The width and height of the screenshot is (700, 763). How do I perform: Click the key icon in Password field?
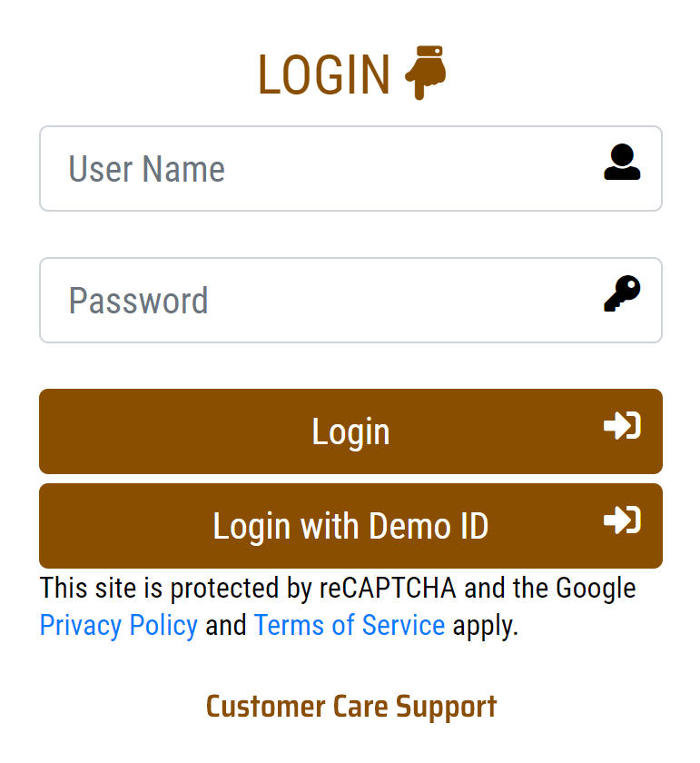point(622,294)
